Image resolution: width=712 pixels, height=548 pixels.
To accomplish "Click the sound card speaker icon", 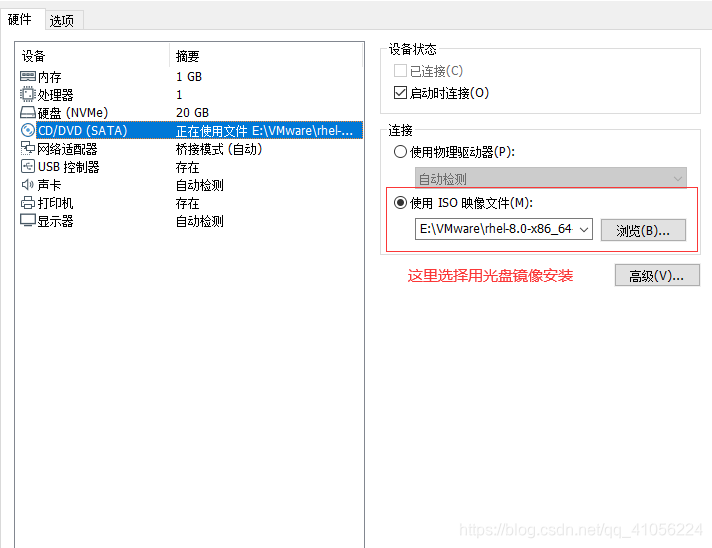I will (x=28, y=185).
